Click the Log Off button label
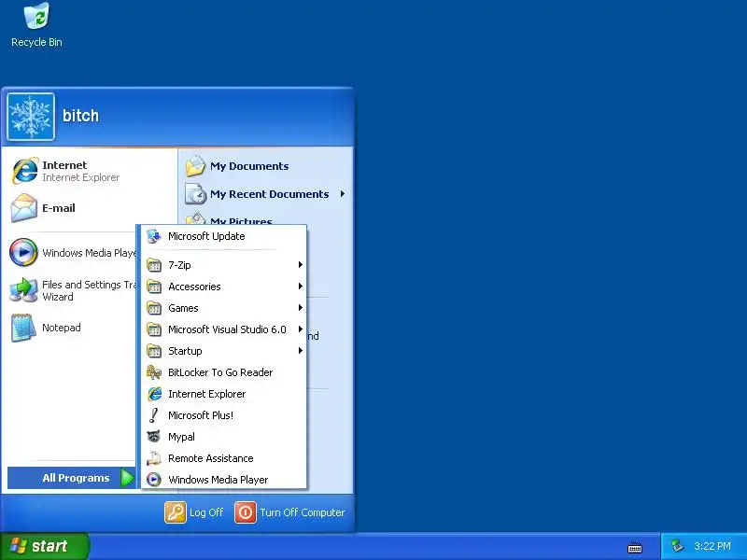Image resolution: width=747 pixels, height=560 pixels. pos(206,512)
